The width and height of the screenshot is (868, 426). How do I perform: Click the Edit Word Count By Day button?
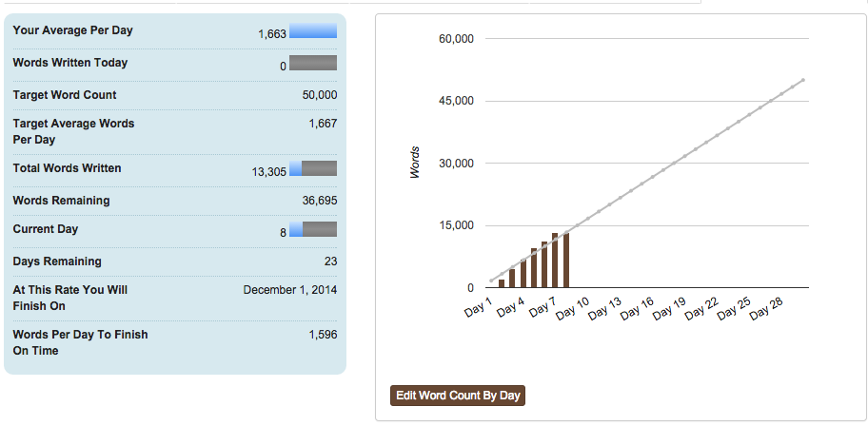pos(458,396)
